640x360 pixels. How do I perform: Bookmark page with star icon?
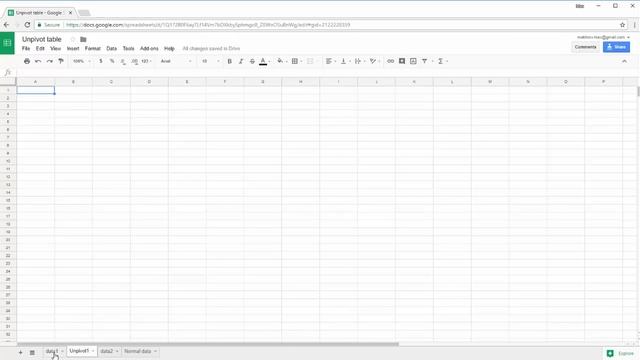point(622,25)
